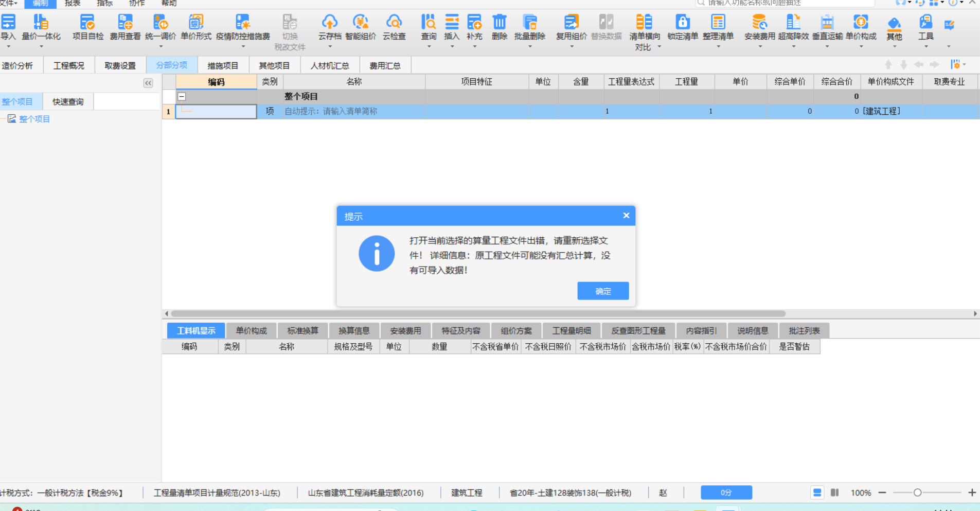Confirm the dialog with 确定
The height and width of the screenshot is (511, 980).
[603, 291]
